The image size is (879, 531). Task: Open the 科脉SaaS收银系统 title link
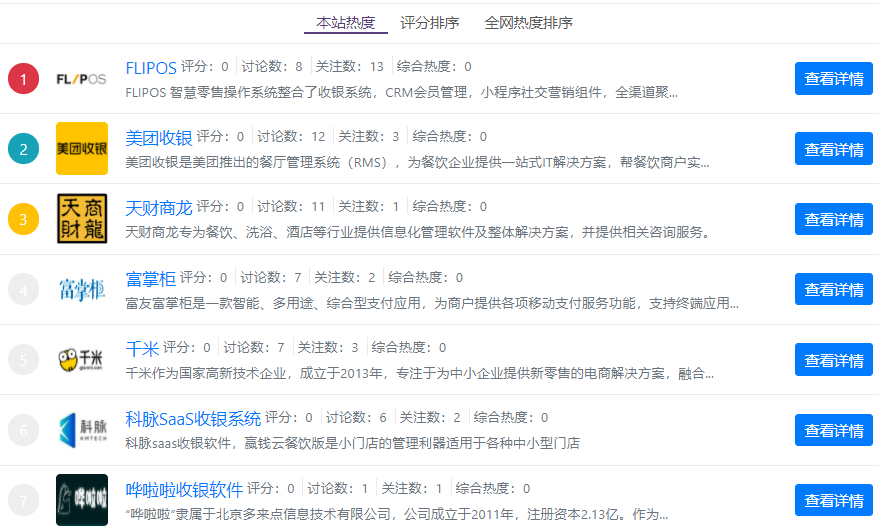coord(193,419)
